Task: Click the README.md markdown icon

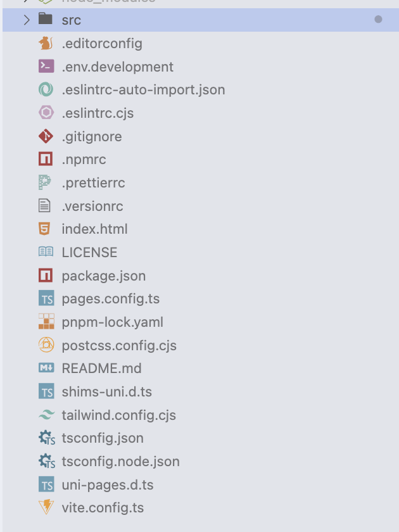Action: (46, 368)
